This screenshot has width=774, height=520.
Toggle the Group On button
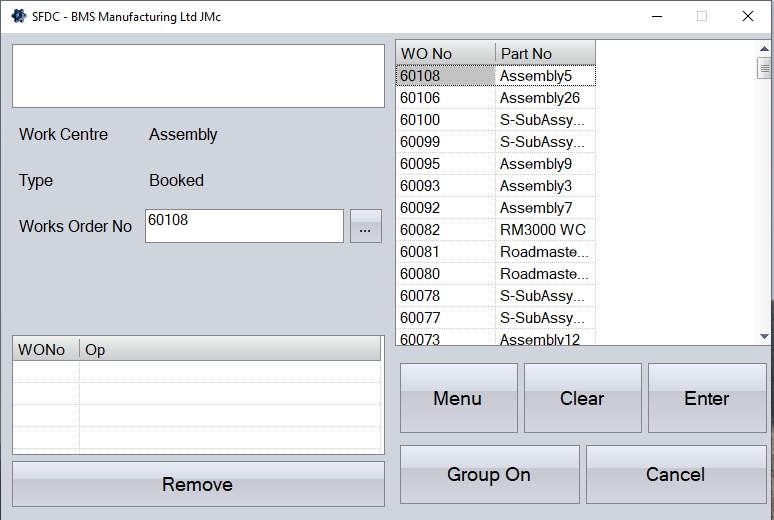coord(489,475)
